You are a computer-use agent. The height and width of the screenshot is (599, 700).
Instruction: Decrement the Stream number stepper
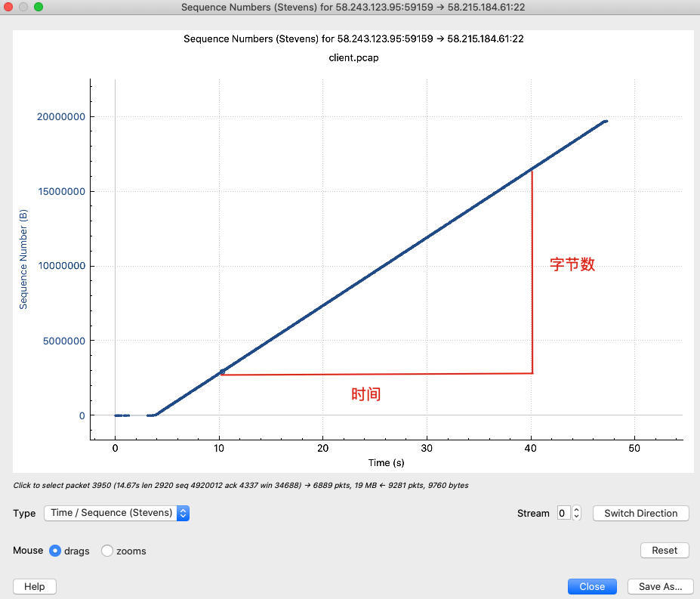[577, 517]
